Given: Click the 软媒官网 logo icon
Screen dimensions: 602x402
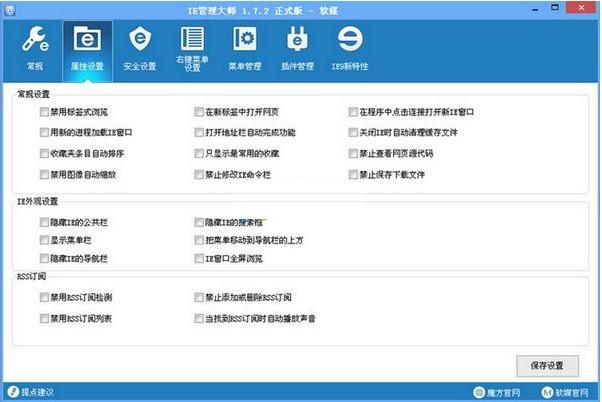Looking at the screenshot, I should (547, 392).
